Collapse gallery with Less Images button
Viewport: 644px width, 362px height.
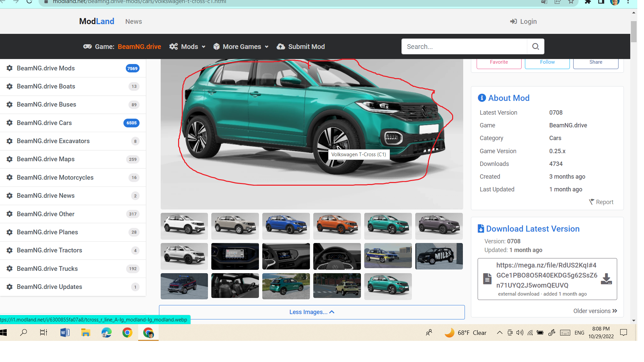[312, 312]
